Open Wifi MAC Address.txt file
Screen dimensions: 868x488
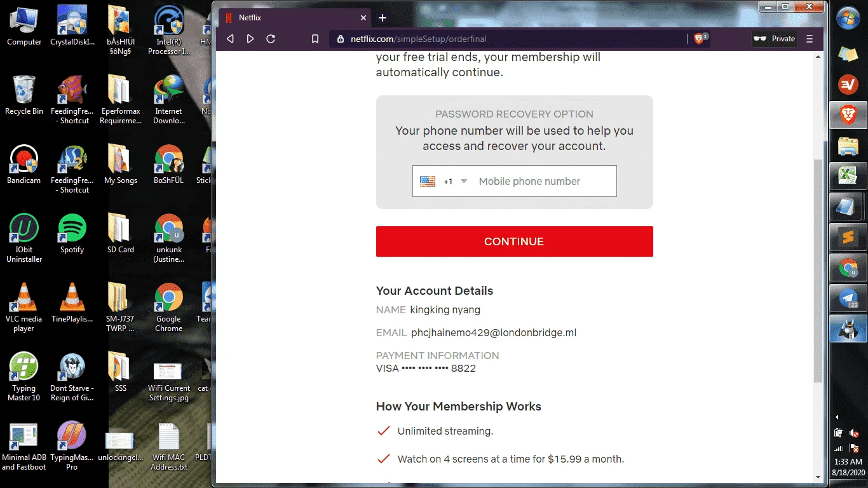[x=169, y=447]
